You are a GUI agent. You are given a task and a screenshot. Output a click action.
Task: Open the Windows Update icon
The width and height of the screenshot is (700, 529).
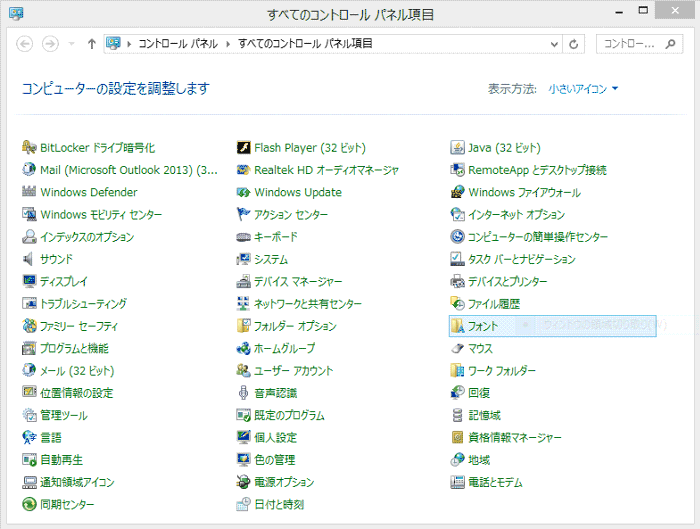243,192
